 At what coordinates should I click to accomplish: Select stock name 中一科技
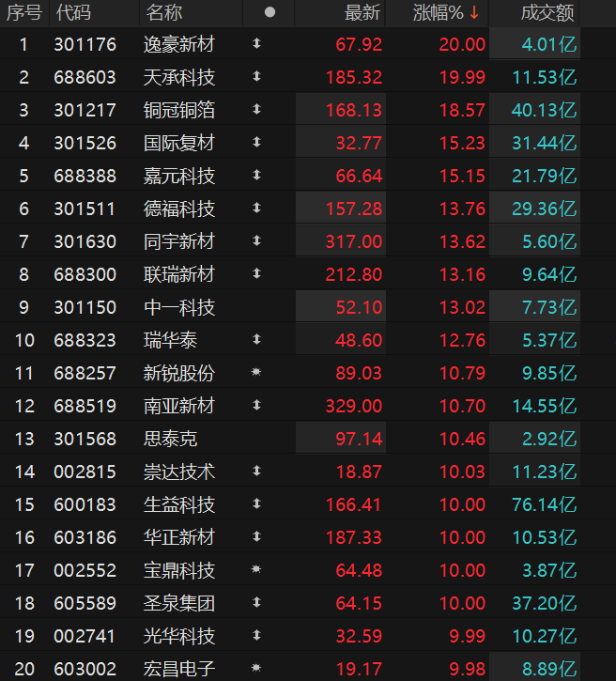click(179, 307)
